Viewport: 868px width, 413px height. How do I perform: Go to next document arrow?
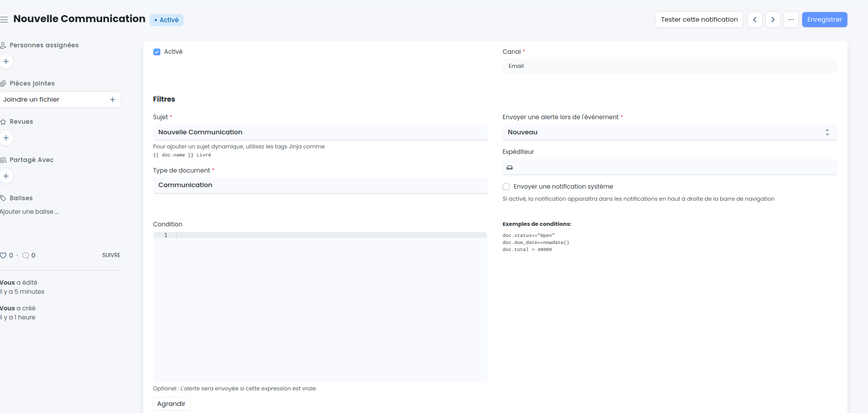point(773,20)
